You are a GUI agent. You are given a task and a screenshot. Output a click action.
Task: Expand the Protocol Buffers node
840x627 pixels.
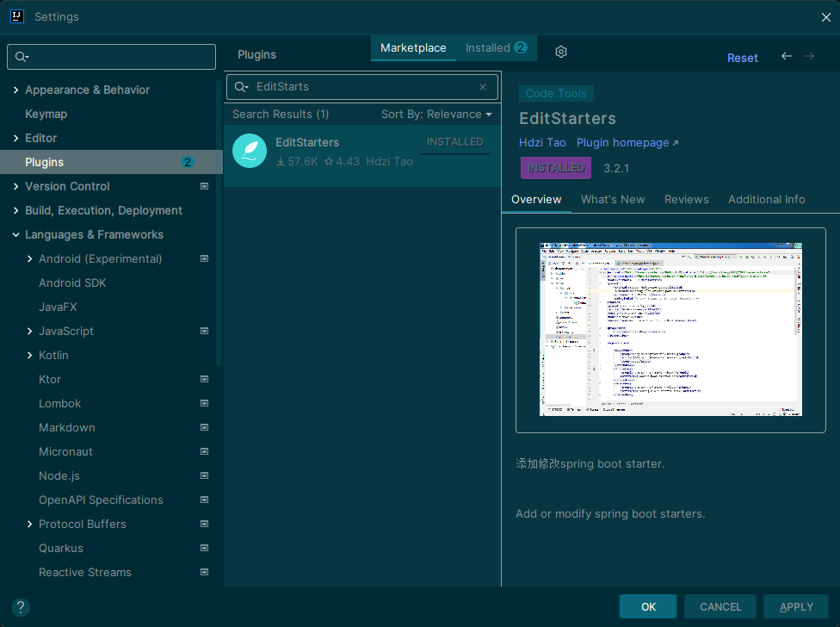(29, 525)
